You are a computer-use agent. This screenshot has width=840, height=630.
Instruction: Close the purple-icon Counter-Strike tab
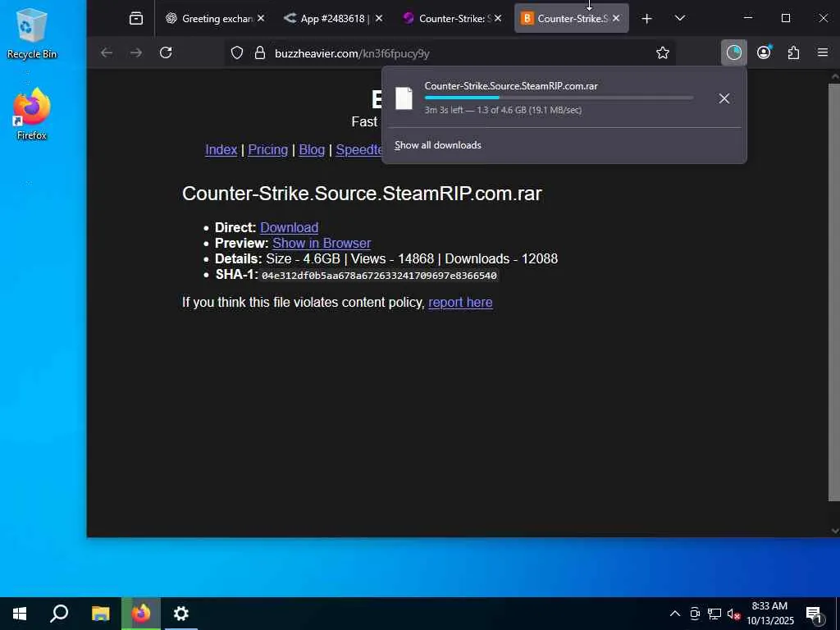coord(498,18)
